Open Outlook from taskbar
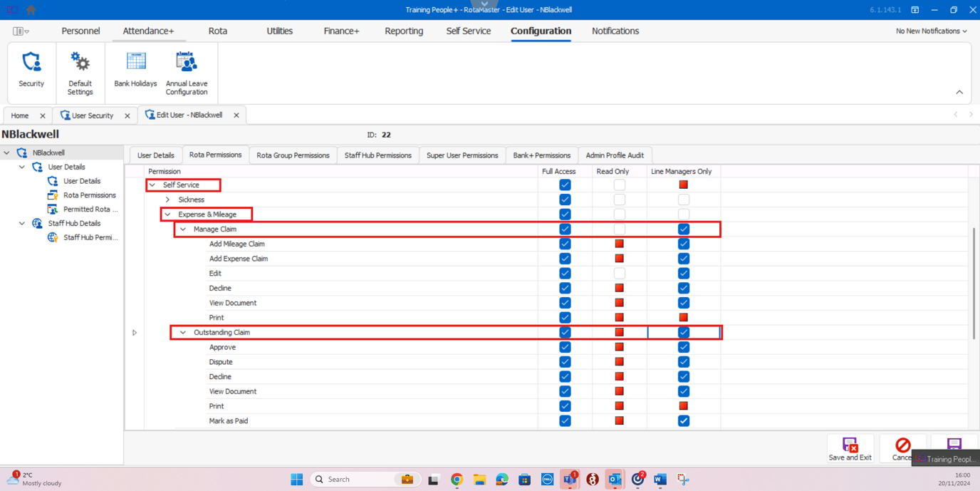Screen dimensions: 980x491 615,480
